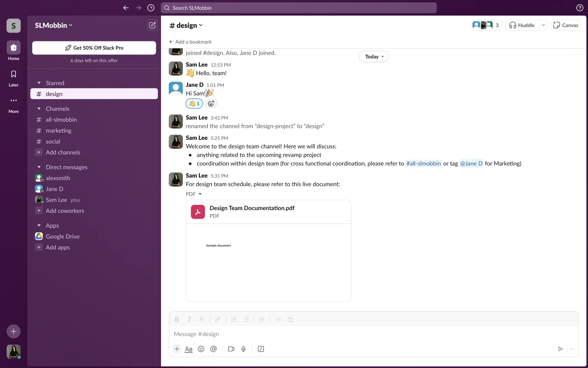Open the Design Team Documentation.pdf preview
The width and height of the screenshot is (588, 368).
tap(268, 262)
